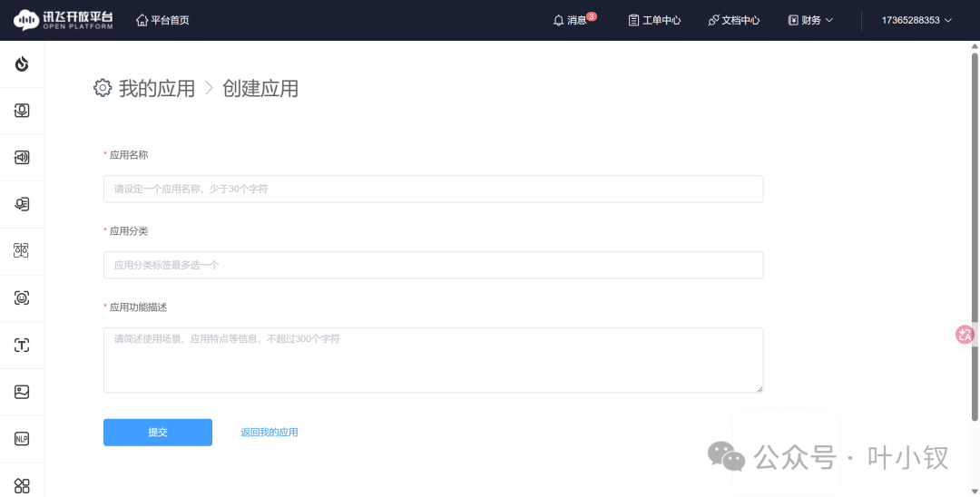This screenshot has height=497, width=980.
Task: Click the 应用名称 label
Action: coord(129,155)
